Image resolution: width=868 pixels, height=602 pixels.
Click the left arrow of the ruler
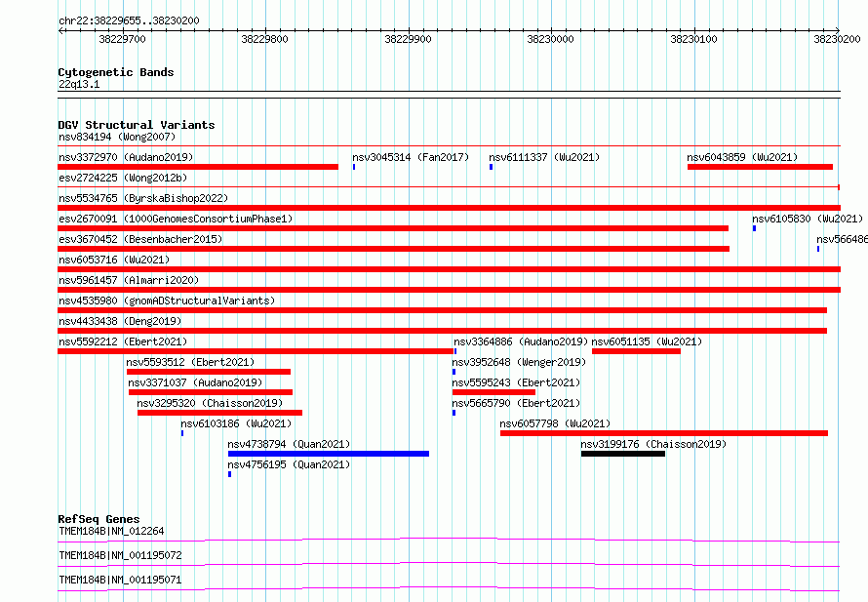(x=60, y=30)
